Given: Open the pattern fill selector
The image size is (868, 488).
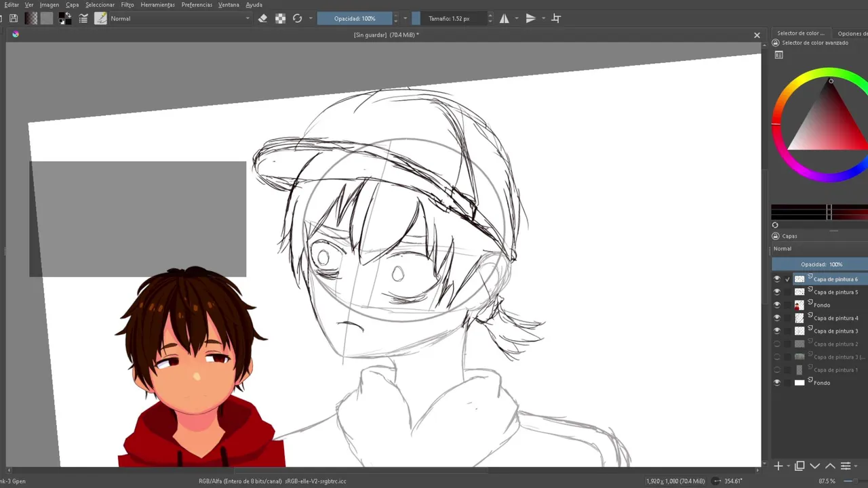Looking at the screenshot, I should click(47, 18).
